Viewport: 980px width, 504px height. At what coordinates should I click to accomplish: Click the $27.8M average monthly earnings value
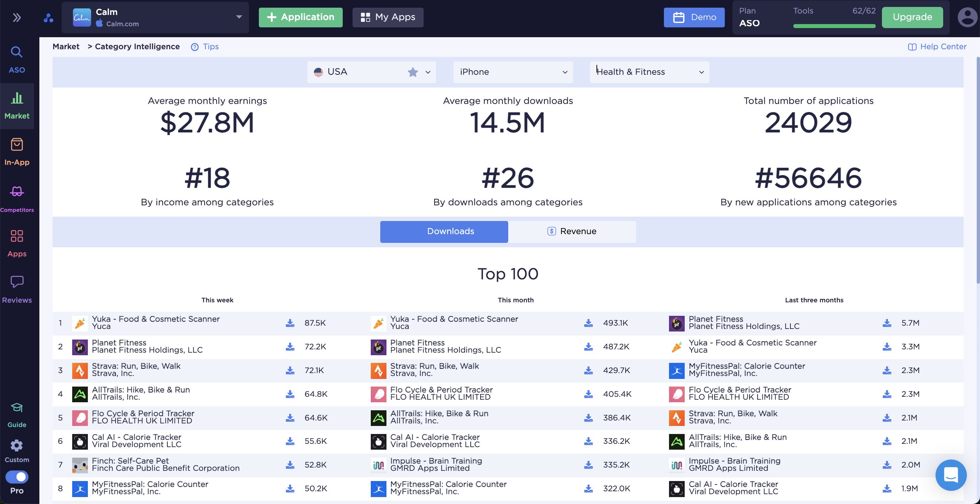tap(207, 123)
